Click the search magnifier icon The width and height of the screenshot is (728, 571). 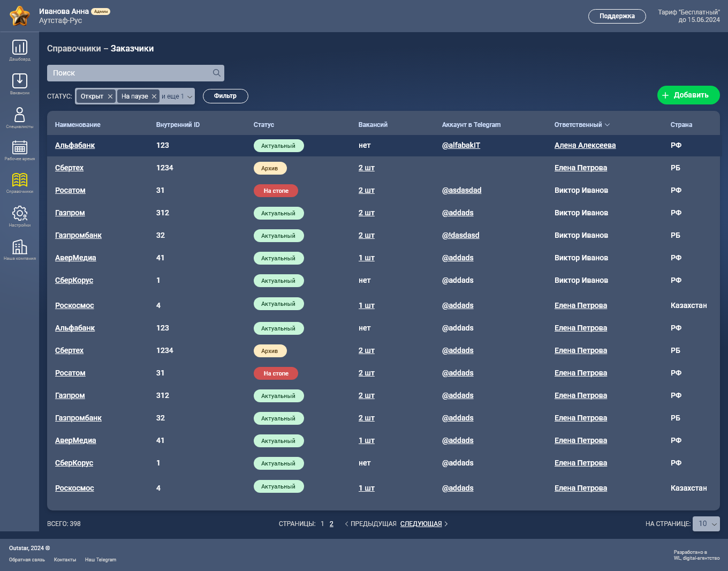point(217,73)
